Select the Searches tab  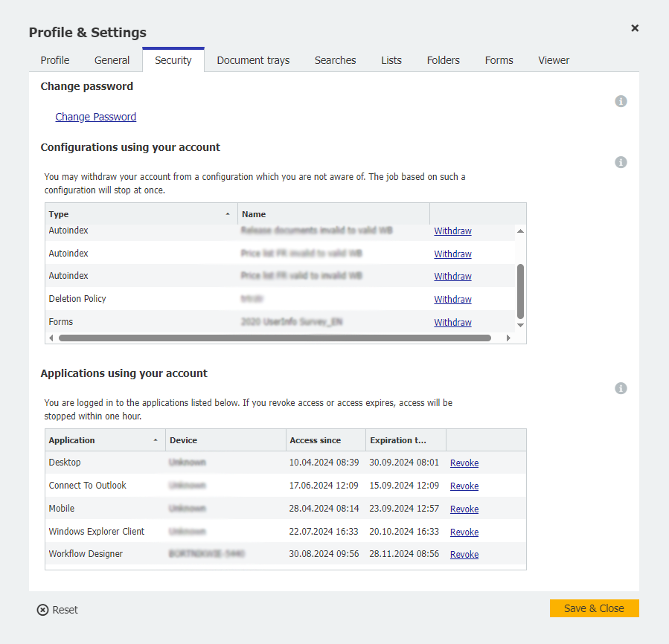[335, 60]
